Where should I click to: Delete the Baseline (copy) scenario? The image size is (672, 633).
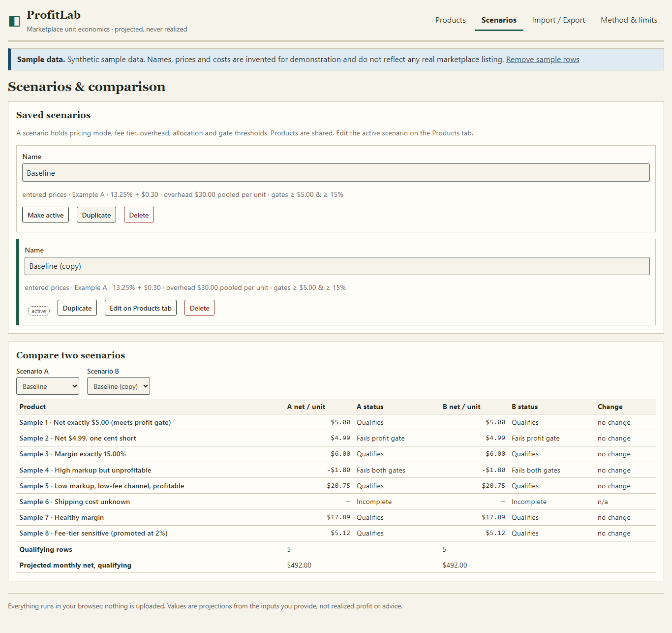pos(200,308)
